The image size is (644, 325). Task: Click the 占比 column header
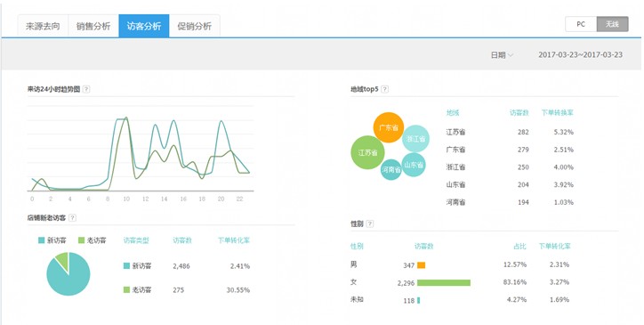click(x=519, y=247)
